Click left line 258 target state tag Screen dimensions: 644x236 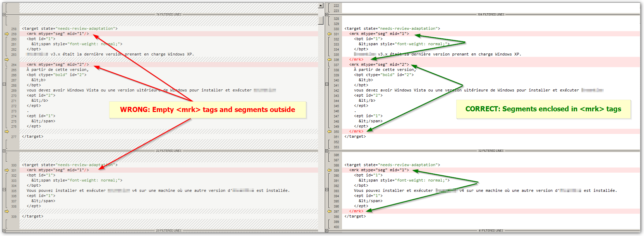coord(70,29)
